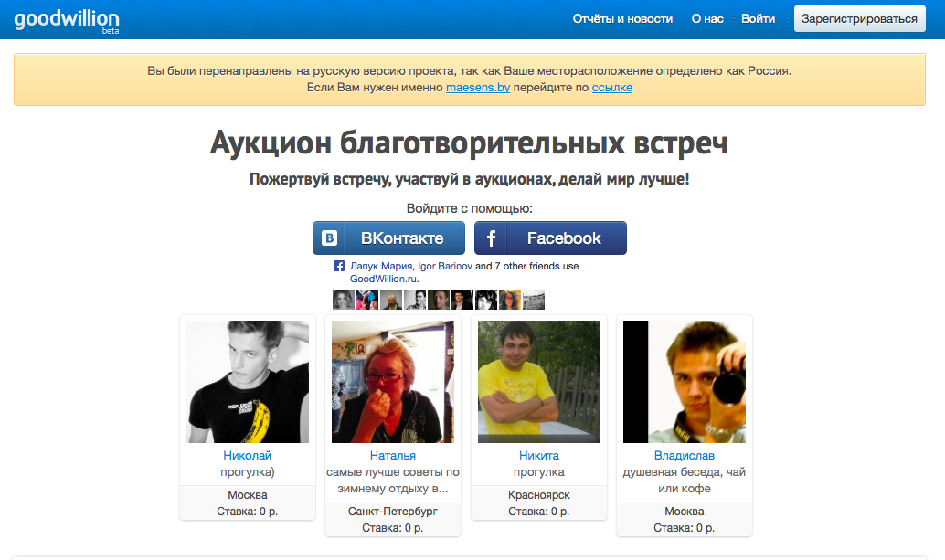
Task: Click the Санкт-Петербург city text
Action: [393, 512]
